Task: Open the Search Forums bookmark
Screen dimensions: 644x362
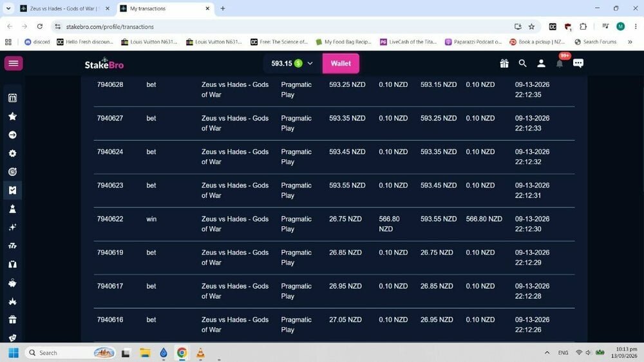Action: [x=596, y=42]
